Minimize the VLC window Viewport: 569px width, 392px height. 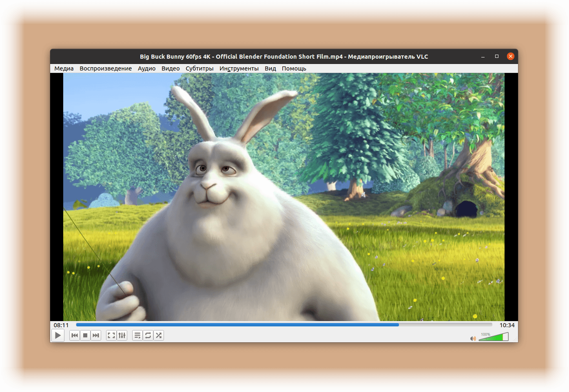(483, 57)
